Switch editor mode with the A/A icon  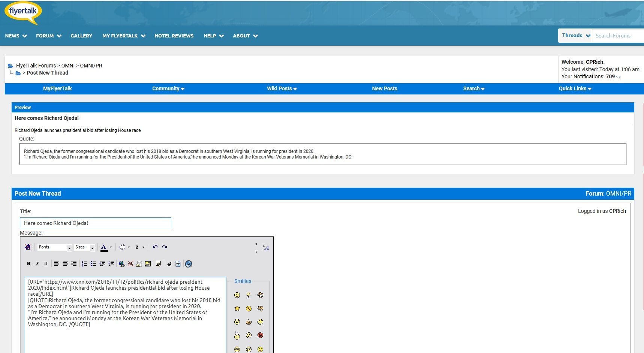(266, 247)
